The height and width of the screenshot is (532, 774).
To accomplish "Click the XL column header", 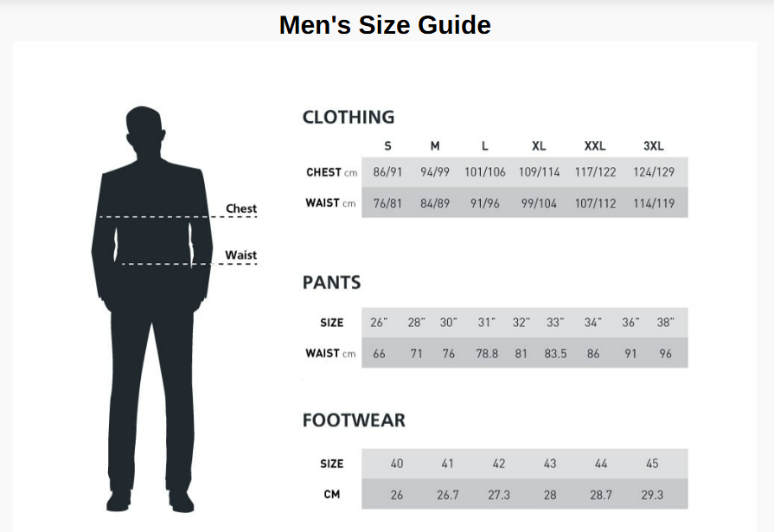I will coord(538,146).
